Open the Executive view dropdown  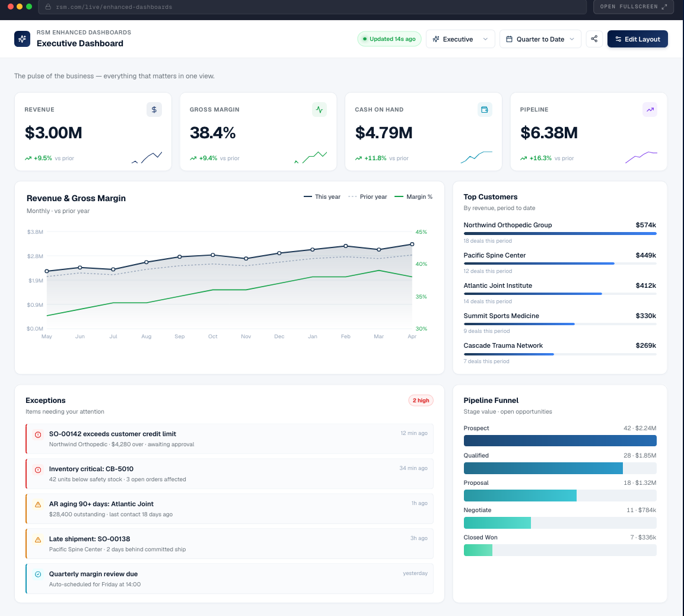[x=460, y=39]
